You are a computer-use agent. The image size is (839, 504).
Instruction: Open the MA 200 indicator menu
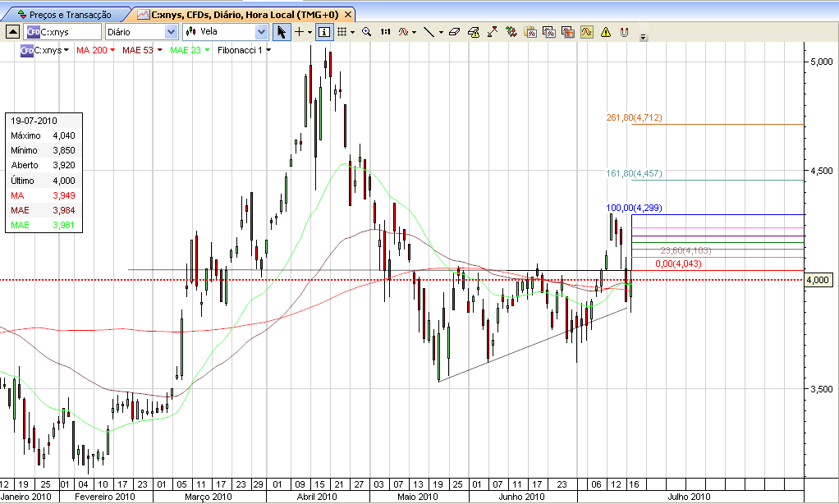pos(112,50)
